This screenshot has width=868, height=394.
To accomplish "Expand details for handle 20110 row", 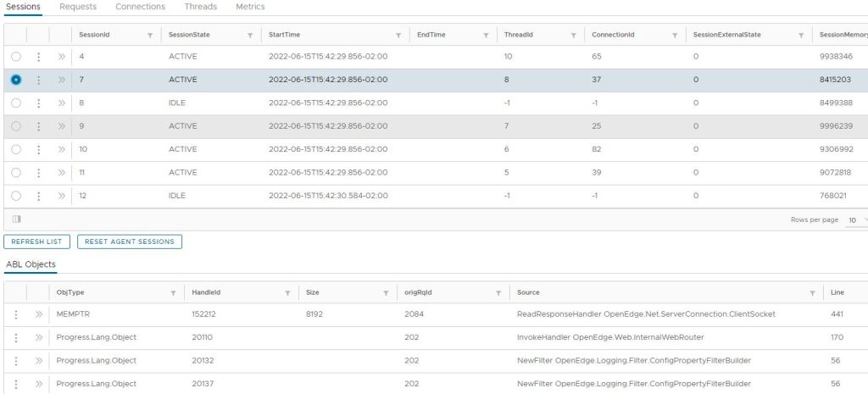I will pos(38,337).
